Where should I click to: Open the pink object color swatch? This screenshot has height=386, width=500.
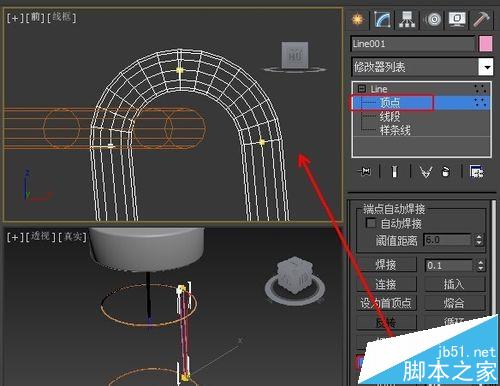tap(485, 44)
